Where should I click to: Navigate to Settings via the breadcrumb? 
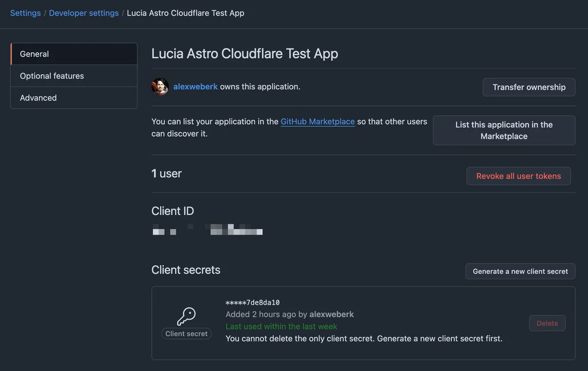point(25,13)
